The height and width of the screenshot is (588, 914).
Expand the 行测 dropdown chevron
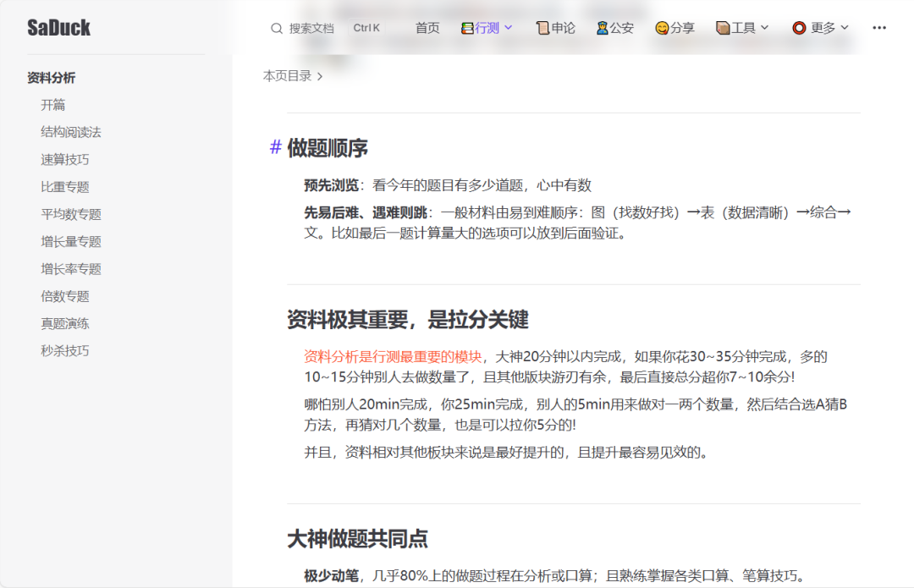[509, 27]
